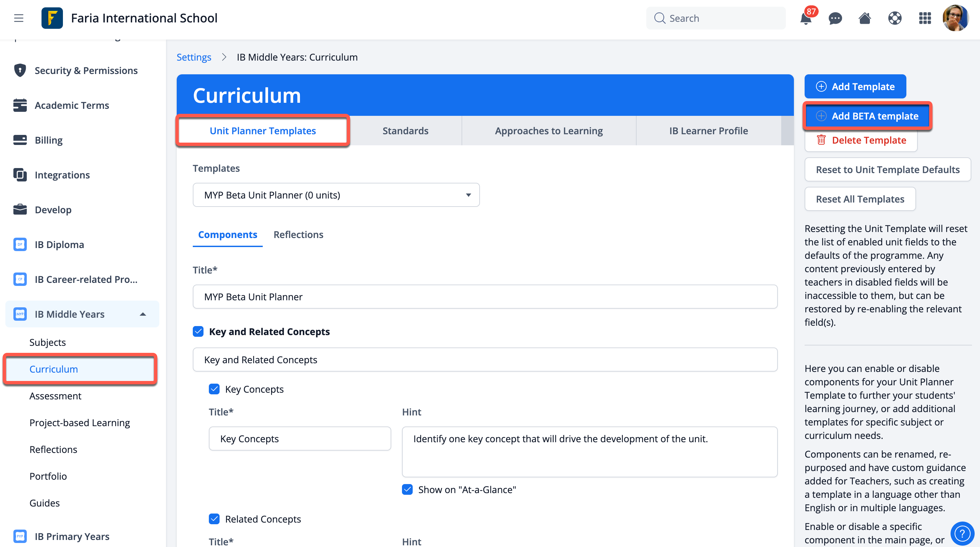Click the Reset All Templates button

tap(860, 199)
